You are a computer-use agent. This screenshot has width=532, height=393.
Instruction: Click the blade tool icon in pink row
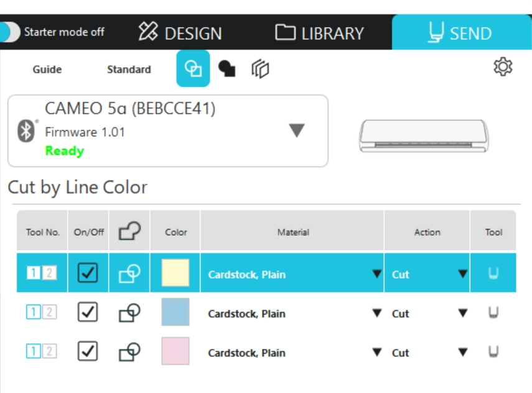[493, 353]
